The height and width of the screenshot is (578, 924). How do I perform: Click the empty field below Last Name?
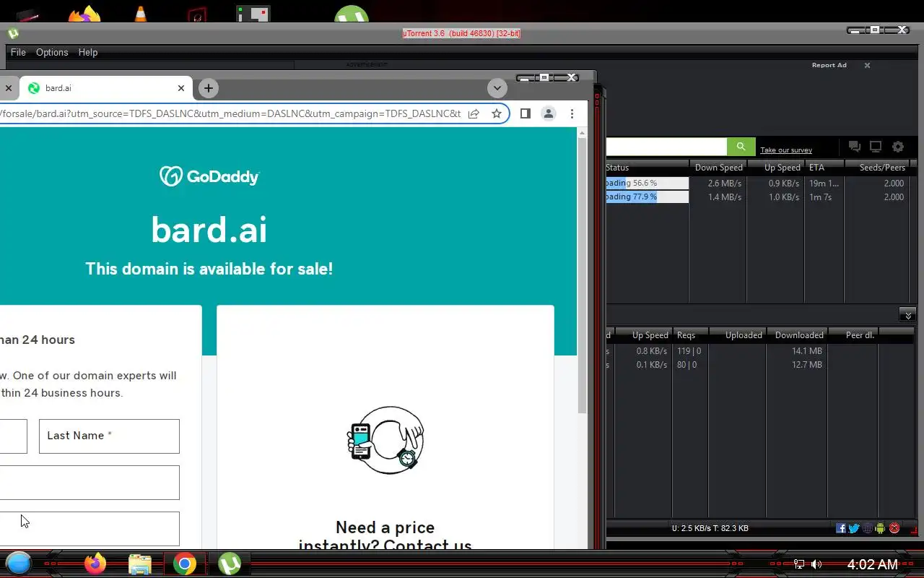point(90,483)
